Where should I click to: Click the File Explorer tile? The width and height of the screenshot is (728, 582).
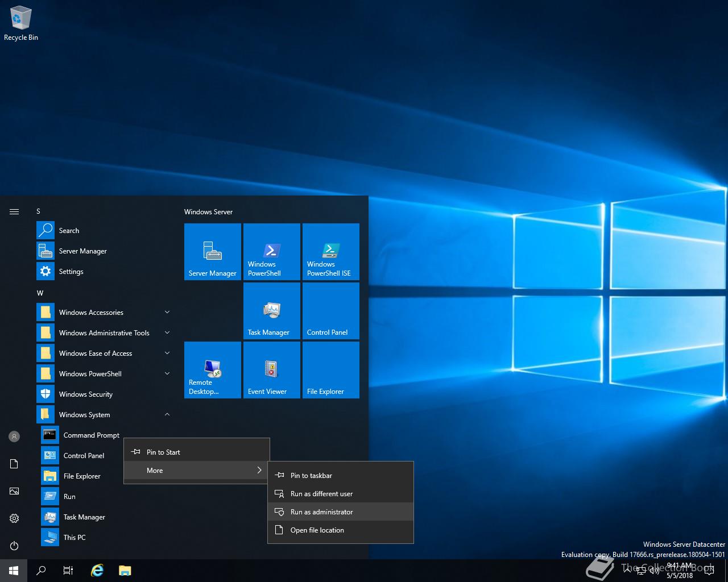pos(331,370)
